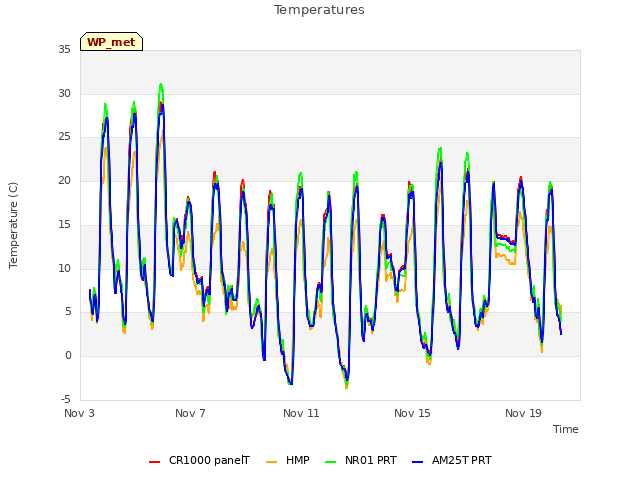Click the Nov 3 x-axis label
The width and height of the screenshot is (640, 480).
tap(79, 413)
